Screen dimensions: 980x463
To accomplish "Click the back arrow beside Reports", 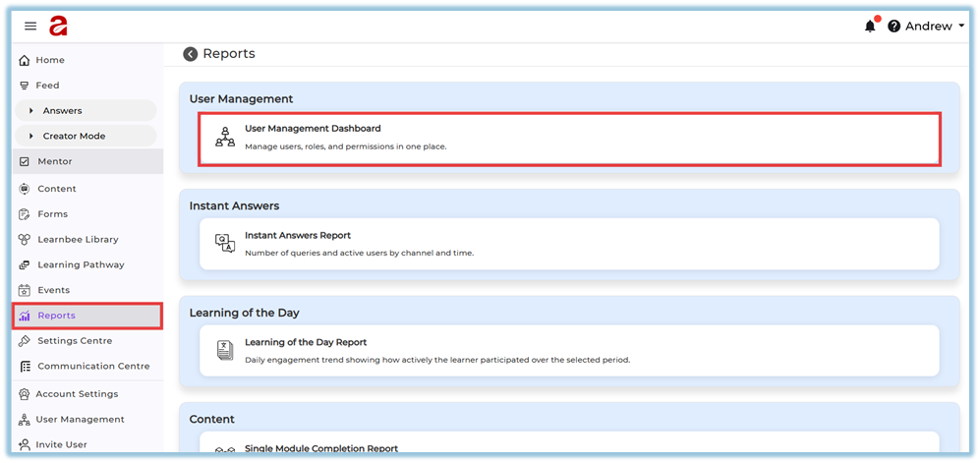I will point(191,54).
